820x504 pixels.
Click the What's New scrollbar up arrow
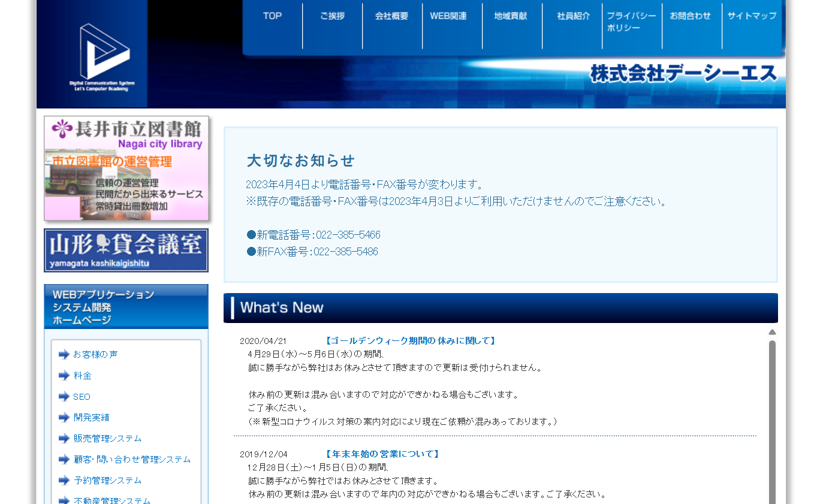point(772,332)
